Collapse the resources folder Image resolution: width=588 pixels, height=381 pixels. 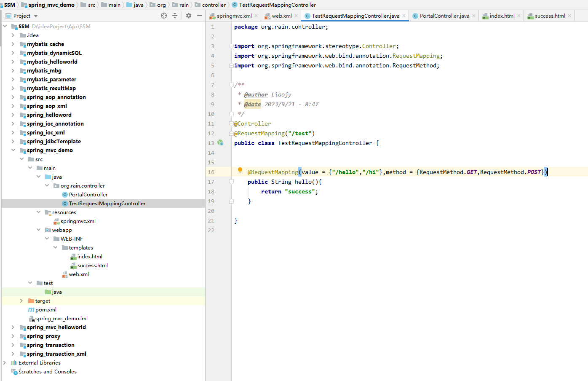pyautogui.click(x=38, y=212)
